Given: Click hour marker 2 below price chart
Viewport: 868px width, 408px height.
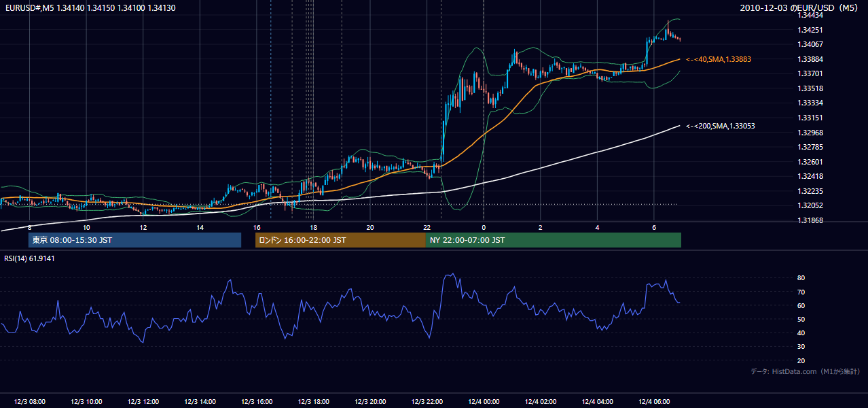Looking at the screenshot, I should point(541,227).
